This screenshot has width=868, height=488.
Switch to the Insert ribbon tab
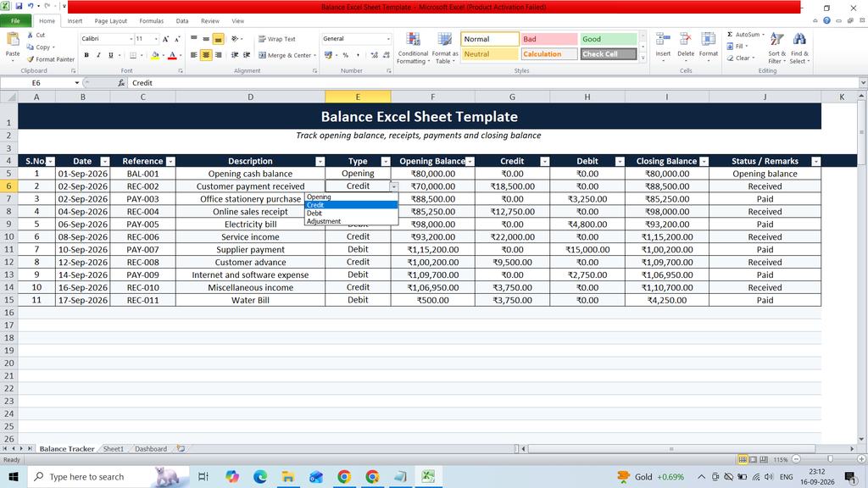point(75,21)
